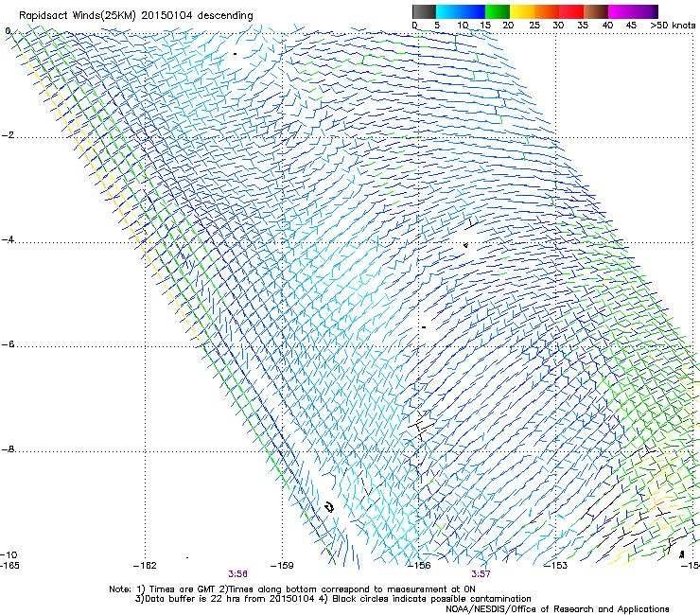Screen dimensions: 700x615
Task: Click the purple '3:57' time marker
Action: pos(481,574)
